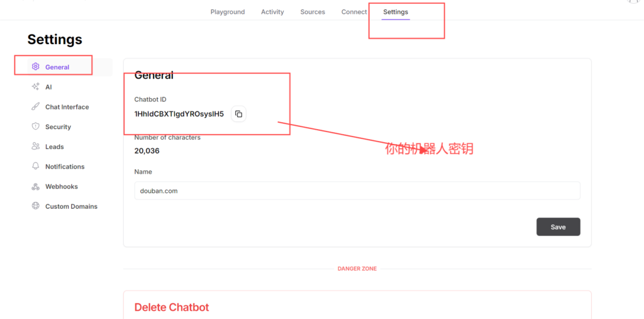Click the shield icon for Security
The width and height of the screenshot is (644, 319).
tap(36, 126)
